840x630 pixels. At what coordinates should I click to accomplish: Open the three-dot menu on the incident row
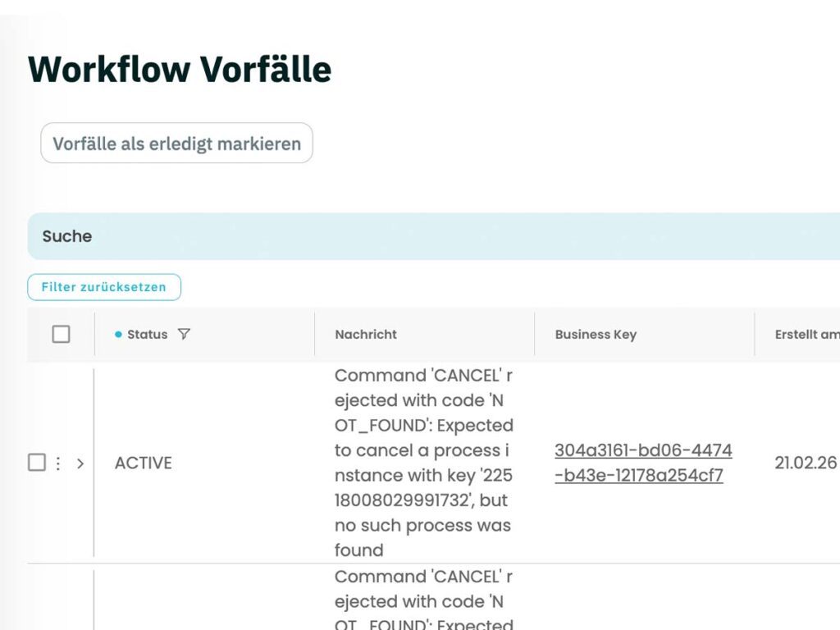pos(57,463)
